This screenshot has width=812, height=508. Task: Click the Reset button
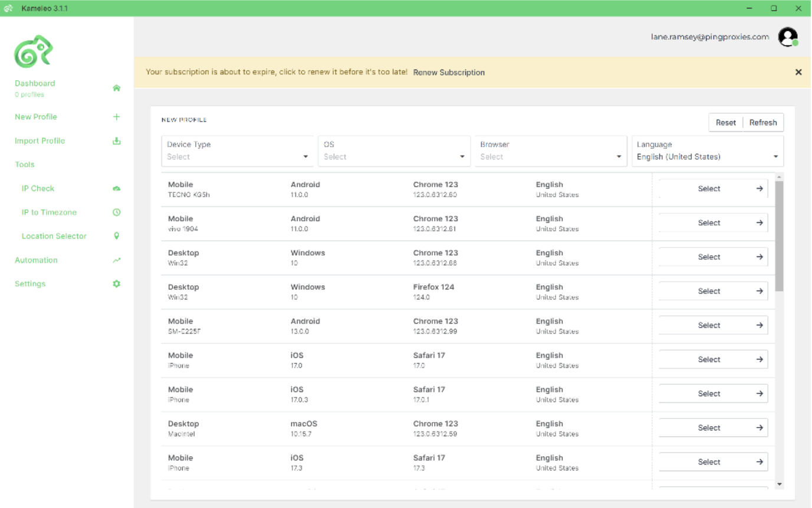coord(726,123)
